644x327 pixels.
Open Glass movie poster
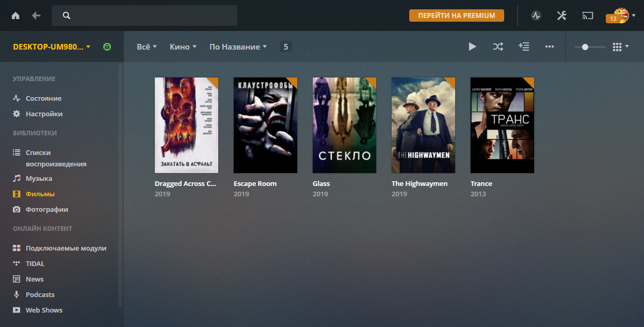pyautogui.click(x=344, y=125)
